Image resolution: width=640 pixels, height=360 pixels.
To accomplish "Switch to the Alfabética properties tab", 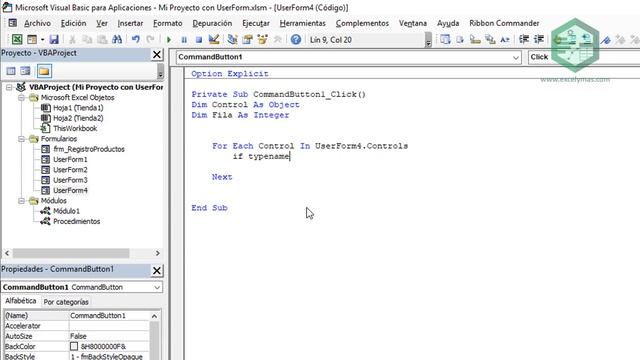I will pos(21,301).
